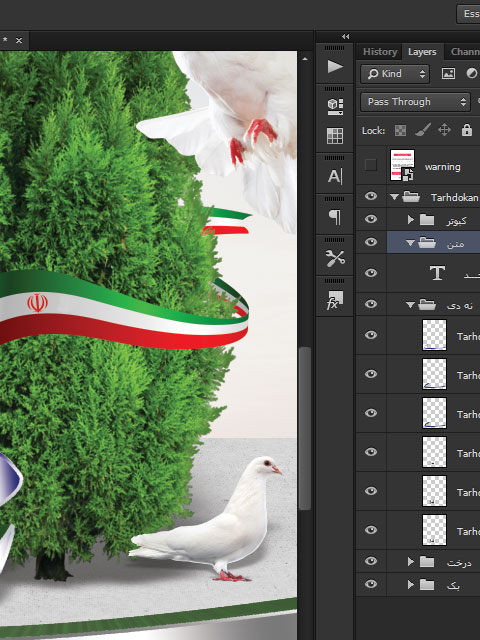Click the کبوتر group folder icon
Image resolution: width=480 pixels, height=640 pixels.
click(x=427, y=220)
